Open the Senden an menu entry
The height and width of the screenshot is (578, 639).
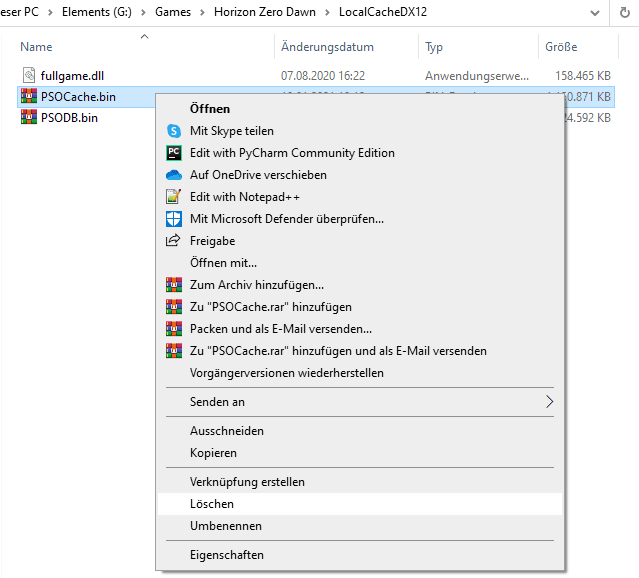click(x=360, y=402)
